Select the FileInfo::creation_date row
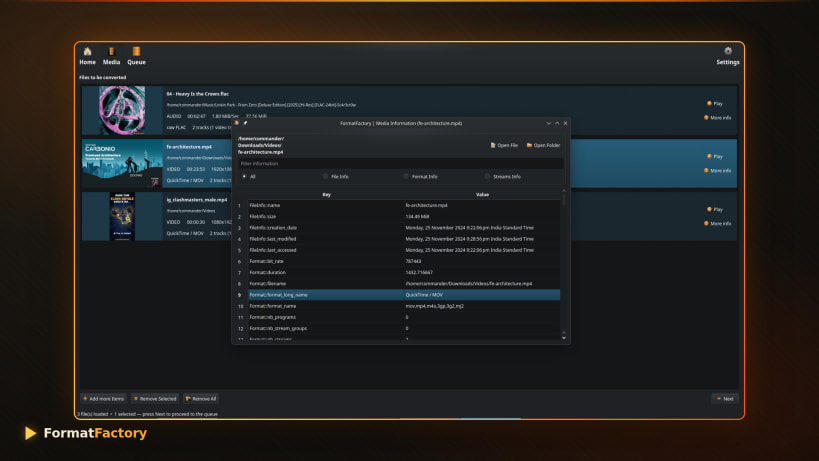 (404, 228)
